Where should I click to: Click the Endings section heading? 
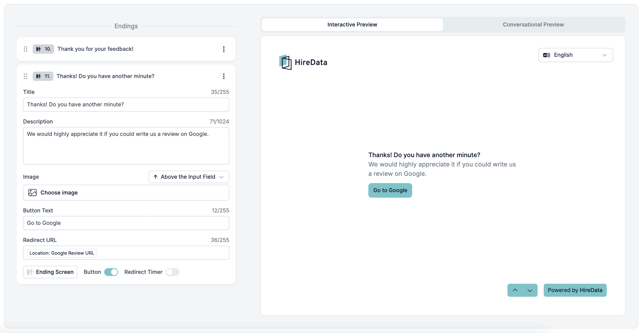point(126,26)
